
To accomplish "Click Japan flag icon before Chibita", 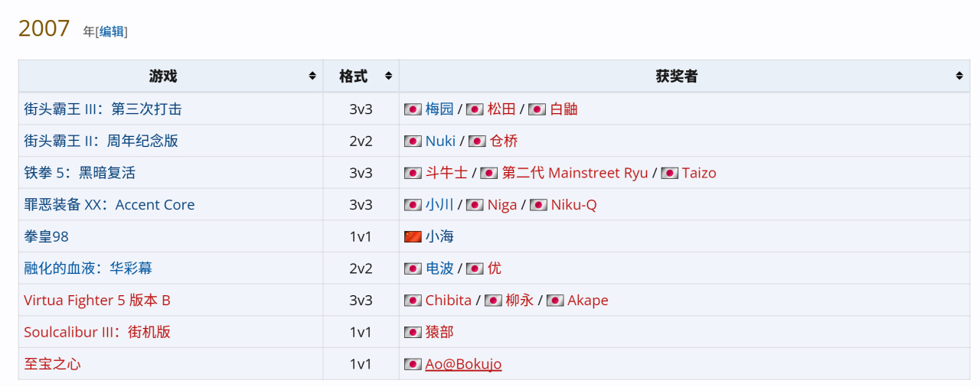I will click(x=413, y=301).
